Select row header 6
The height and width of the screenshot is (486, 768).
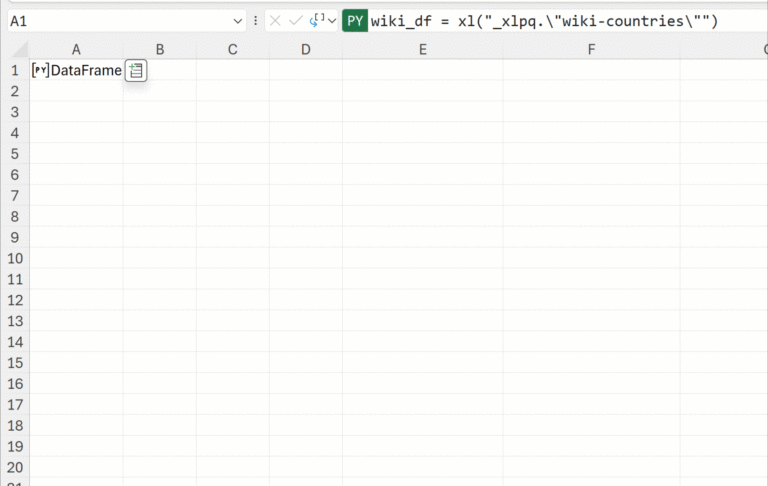[x=15, y=175]
